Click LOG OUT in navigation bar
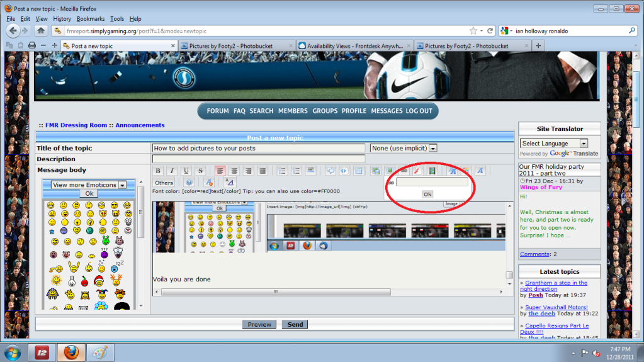 click(x=419, y=111)
